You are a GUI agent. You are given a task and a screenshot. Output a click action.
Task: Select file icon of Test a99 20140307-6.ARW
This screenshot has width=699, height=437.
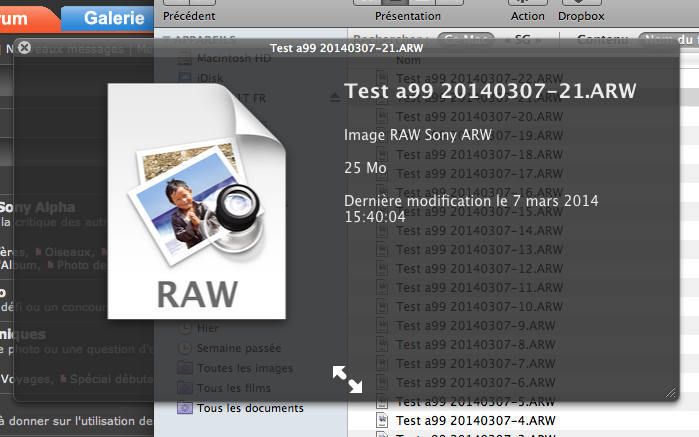click(382, 383)
